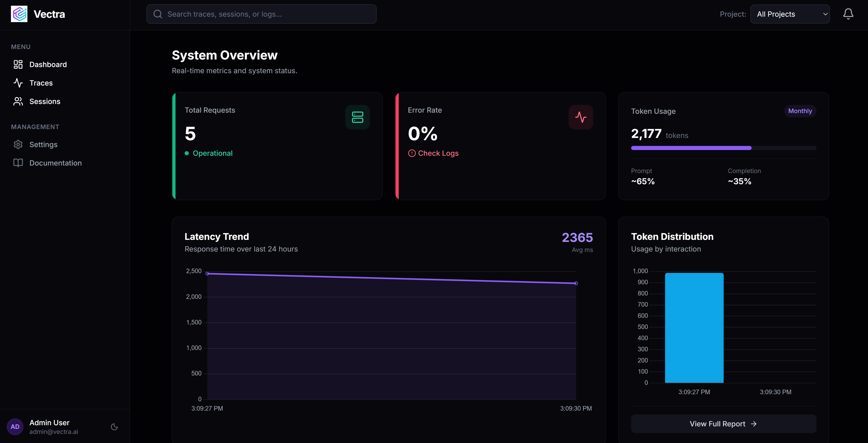Image resolution: width=868 pixels, height=443 pixels.
Task: Click the Vectra logo icon
Action: coord(19,14)
